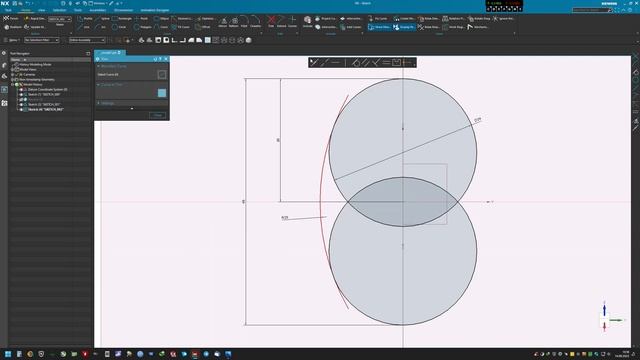Open the sketch name dropdown
Screen dimensions: 640x360
[60, 19]
